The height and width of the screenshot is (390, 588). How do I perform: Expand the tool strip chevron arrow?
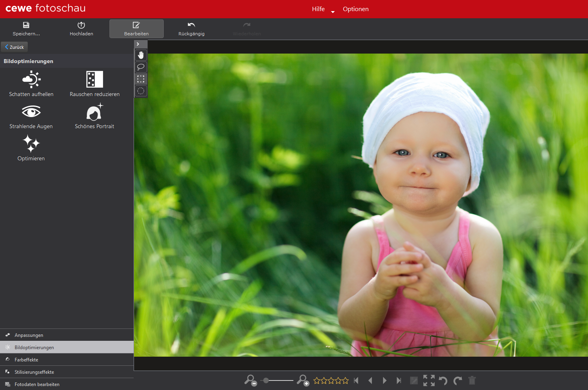point(138,44)
